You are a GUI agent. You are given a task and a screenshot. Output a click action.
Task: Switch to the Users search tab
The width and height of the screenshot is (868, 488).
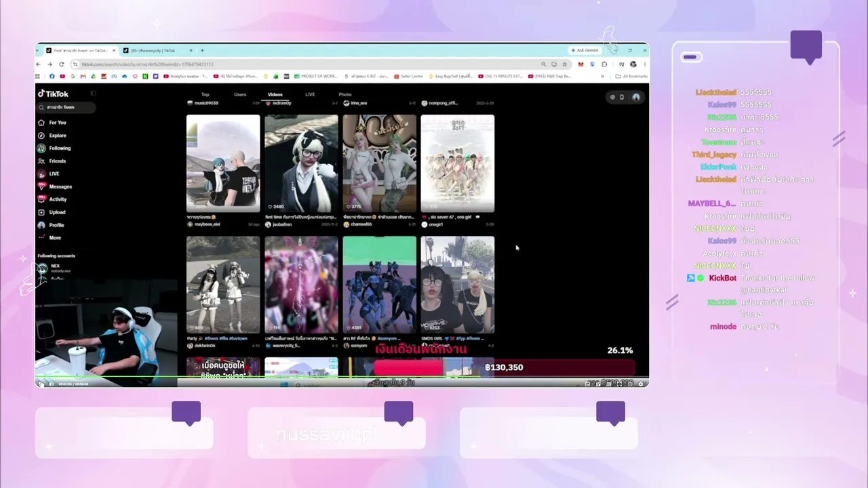coord(240,95)
